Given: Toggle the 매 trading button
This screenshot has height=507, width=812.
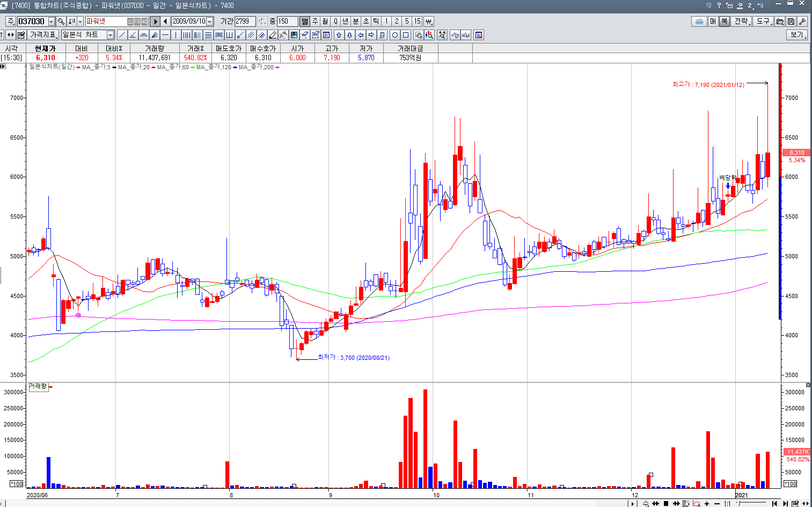Looking at the screenshot, I should [x=713, y=21].
